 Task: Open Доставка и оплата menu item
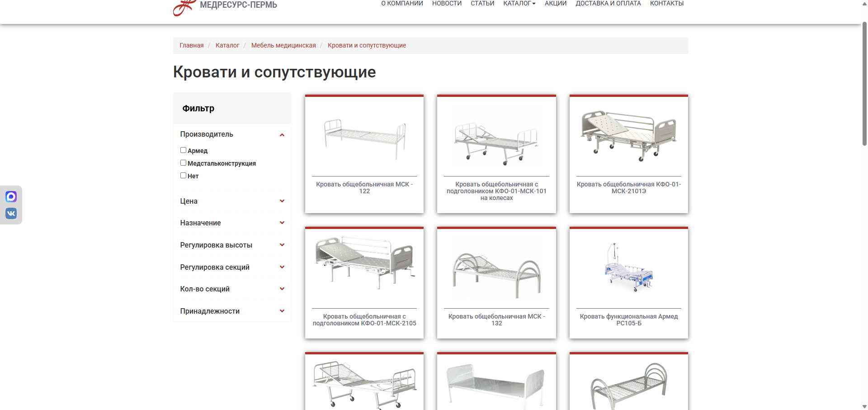[608, 4]
